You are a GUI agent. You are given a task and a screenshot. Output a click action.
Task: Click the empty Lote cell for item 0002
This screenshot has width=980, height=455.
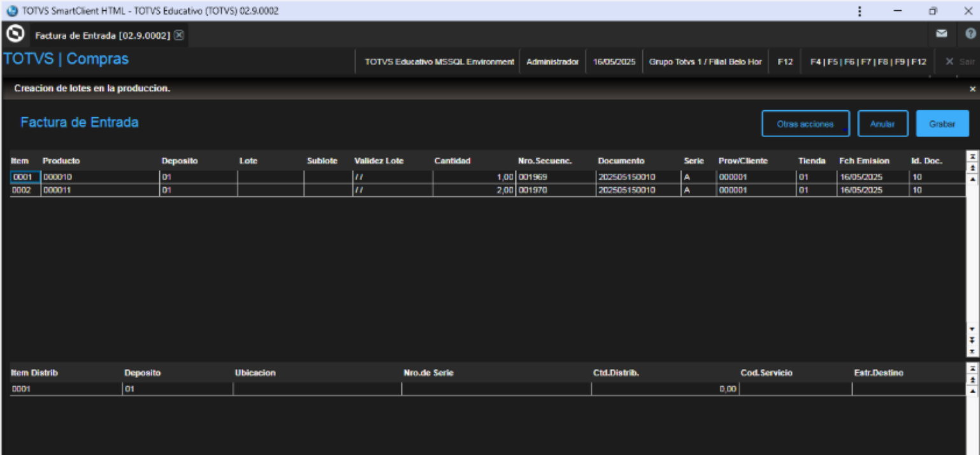[x=270, y=190]
